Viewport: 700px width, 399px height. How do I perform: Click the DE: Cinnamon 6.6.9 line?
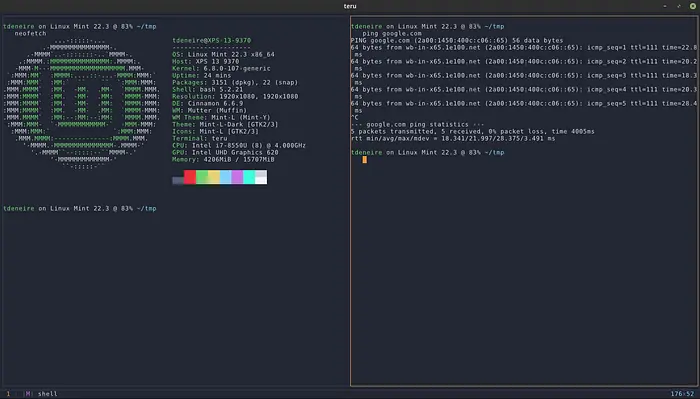point(208,104)
